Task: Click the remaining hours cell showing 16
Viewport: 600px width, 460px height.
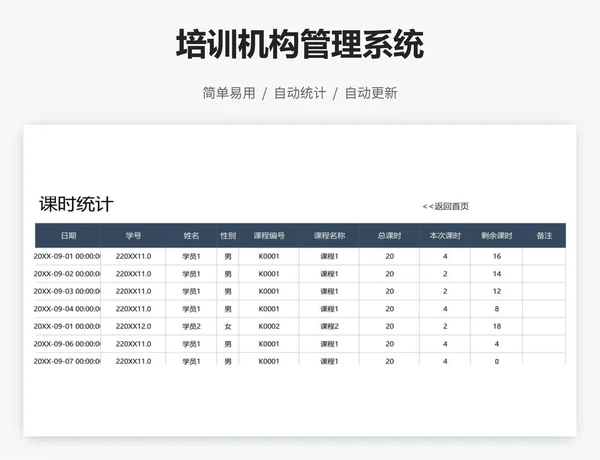Action: 496,256
